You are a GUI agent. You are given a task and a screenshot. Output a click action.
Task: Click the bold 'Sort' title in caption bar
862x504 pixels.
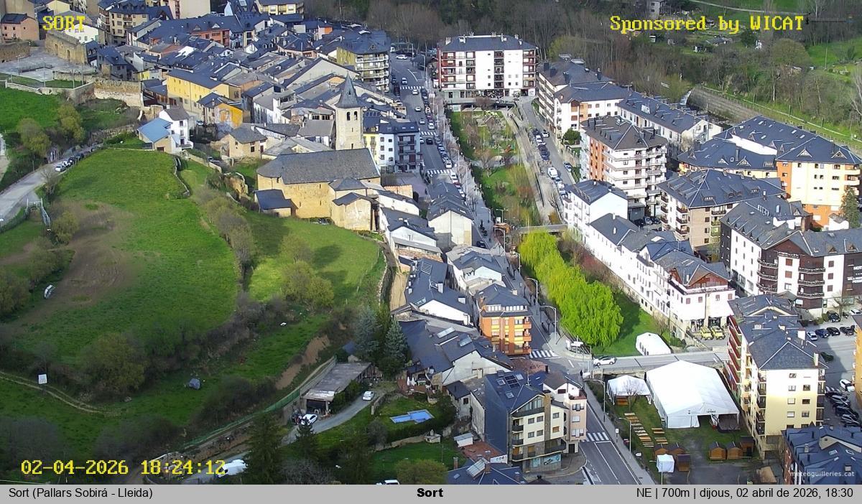(x=430, y=493)
